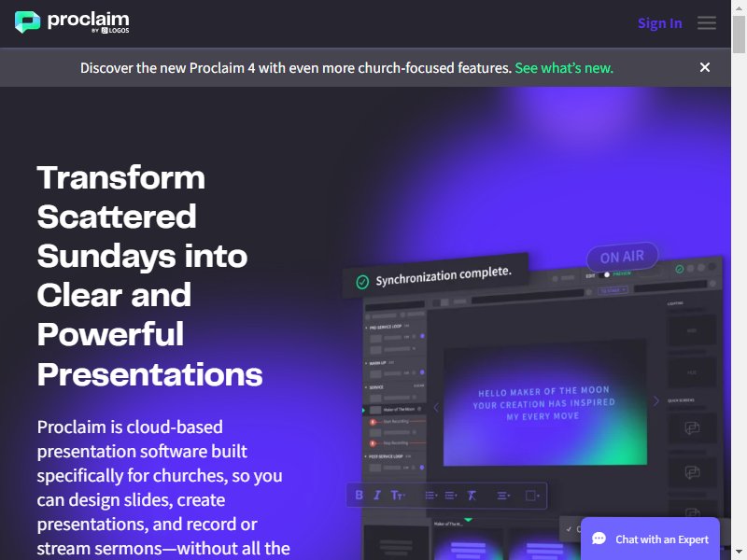The image size is (747, 560).
Task: Start Chat with an Expert
Action: (650, 539)
